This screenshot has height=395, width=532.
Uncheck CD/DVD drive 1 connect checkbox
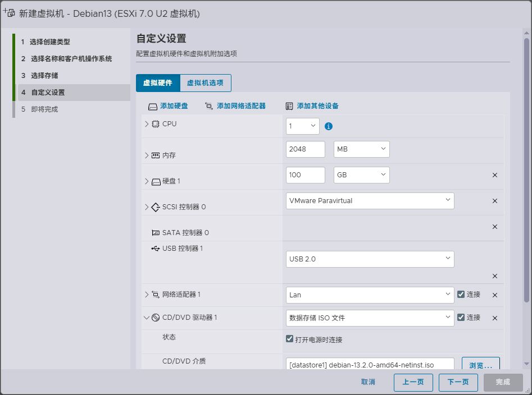461,317
